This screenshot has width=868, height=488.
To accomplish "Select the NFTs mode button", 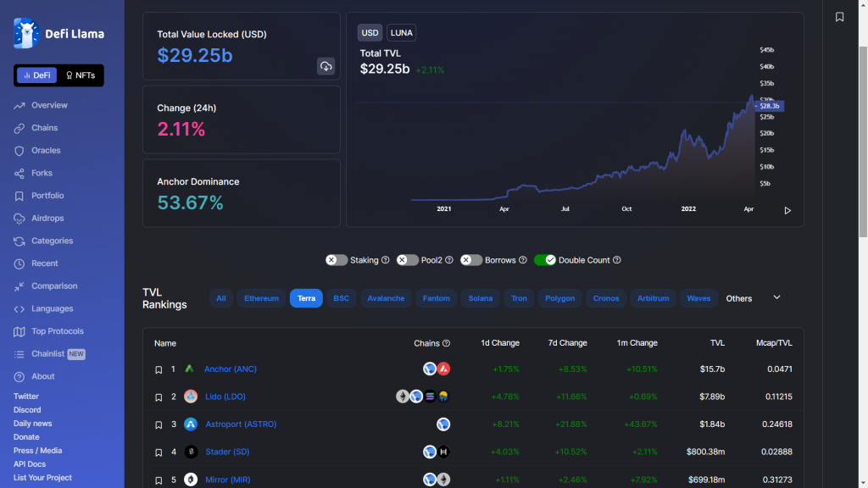I will tap(81, 75).
